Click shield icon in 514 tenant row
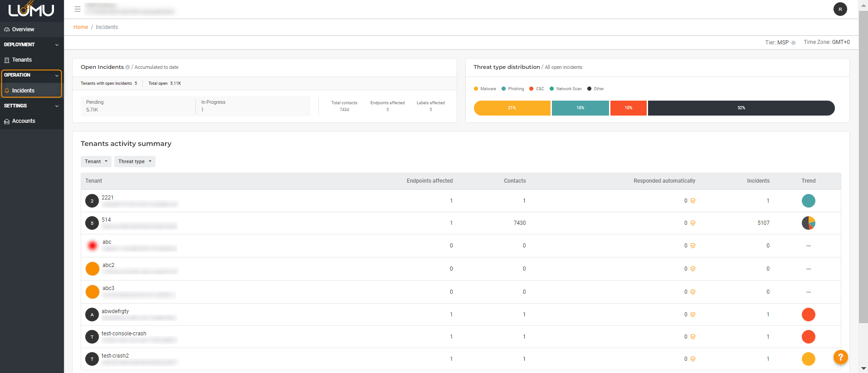The height and width of the screenshot is (373, 868). 693,223
